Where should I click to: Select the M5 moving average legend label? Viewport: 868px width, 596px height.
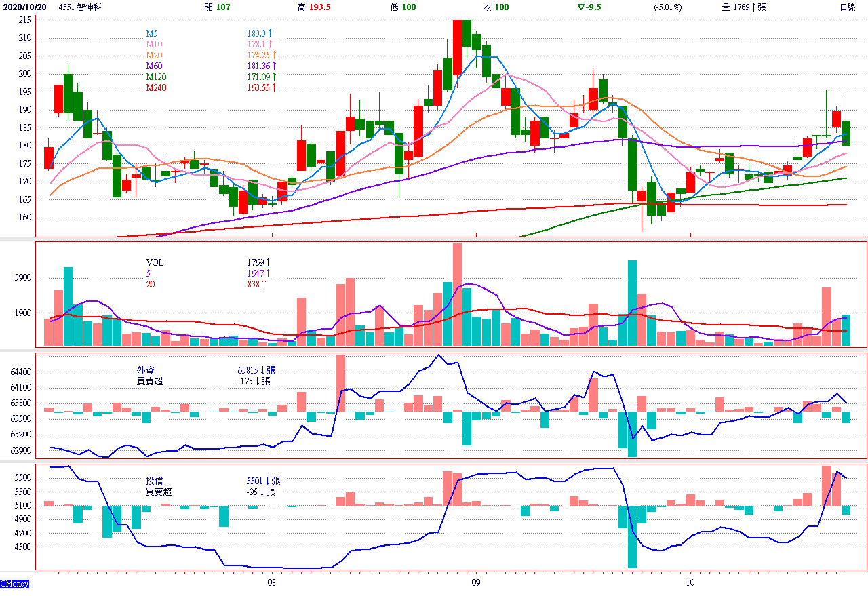coord(153,33)
